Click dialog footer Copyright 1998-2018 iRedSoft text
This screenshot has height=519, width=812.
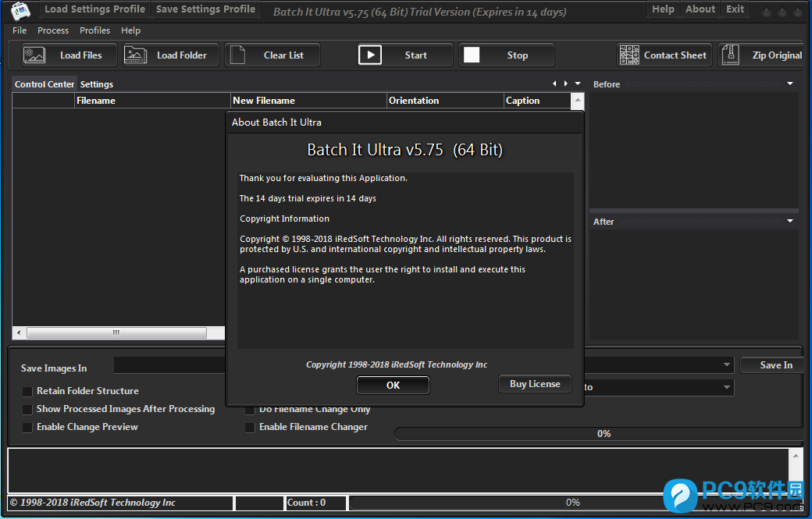pos(396,364)
